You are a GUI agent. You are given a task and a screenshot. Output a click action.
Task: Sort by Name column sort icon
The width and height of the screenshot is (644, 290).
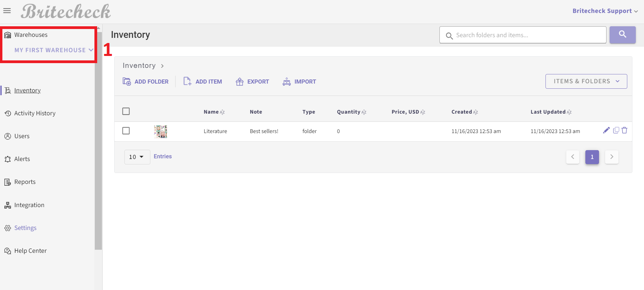pos(222,112)
